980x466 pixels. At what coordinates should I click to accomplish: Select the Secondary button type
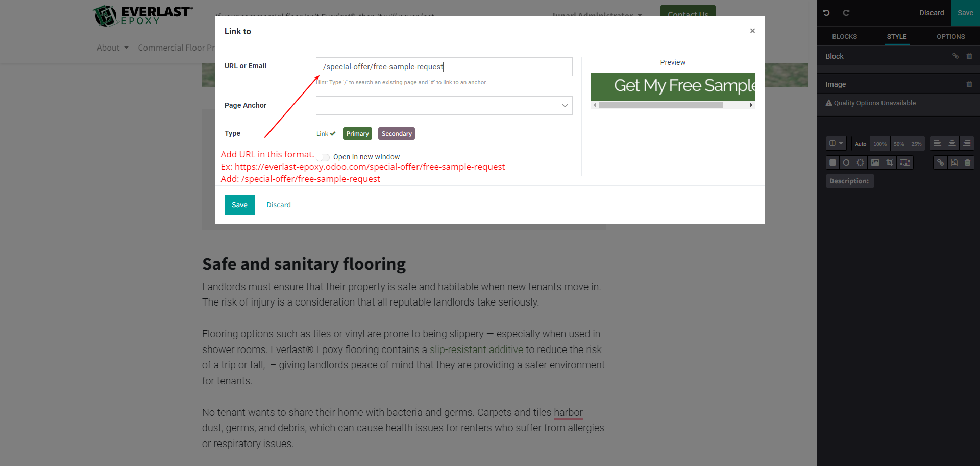(397, 134)
